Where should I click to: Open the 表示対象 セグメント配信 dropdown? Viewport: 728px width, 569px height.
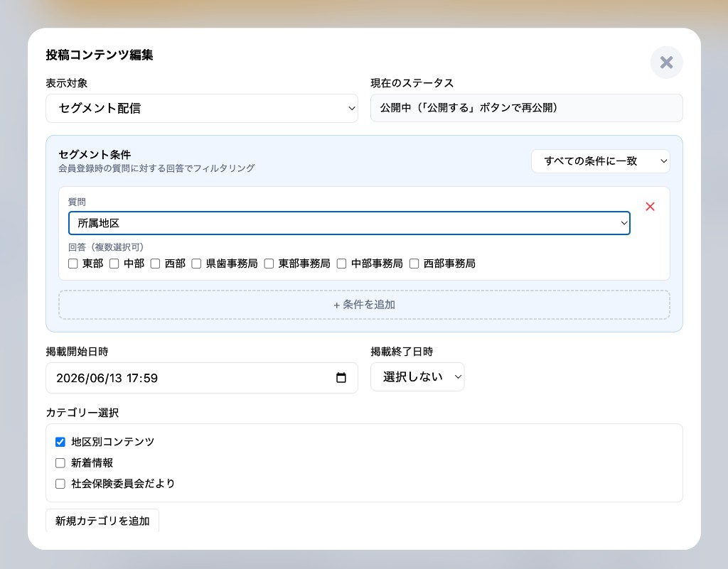(202, 108)
